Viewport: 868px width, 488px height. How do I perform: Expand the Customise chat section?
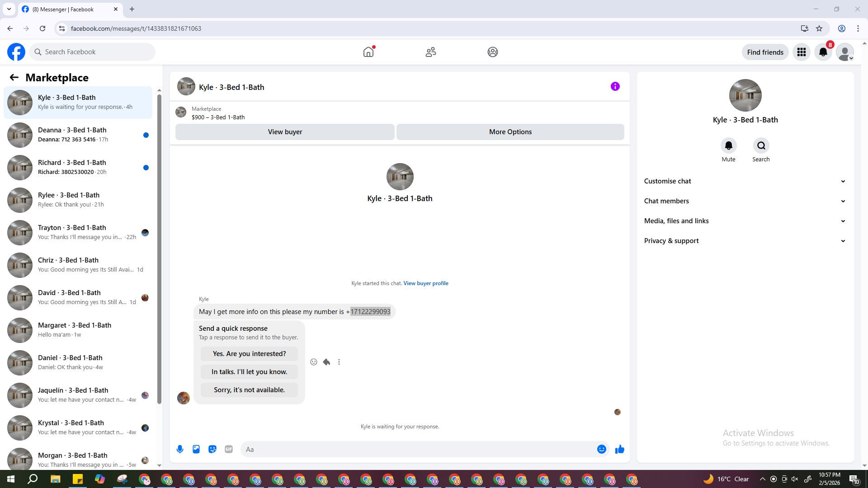(x=745, y=181)
